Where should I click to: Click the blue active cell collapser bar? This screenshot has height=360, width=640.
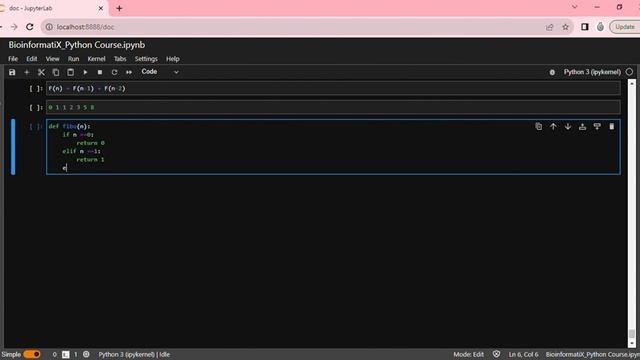13,147
